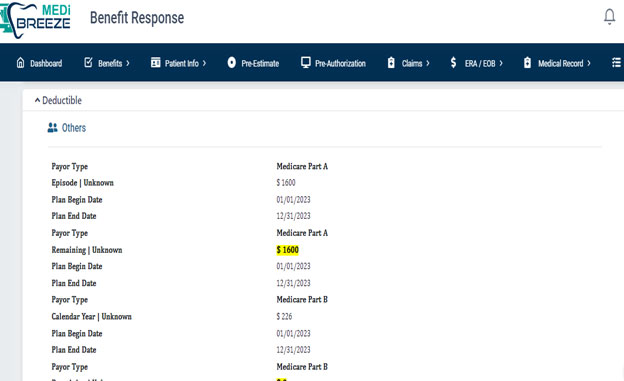Viewport: 624px width, 381px height.
Task: Select the Episode $ 1600 value
Action: [286, 183]
